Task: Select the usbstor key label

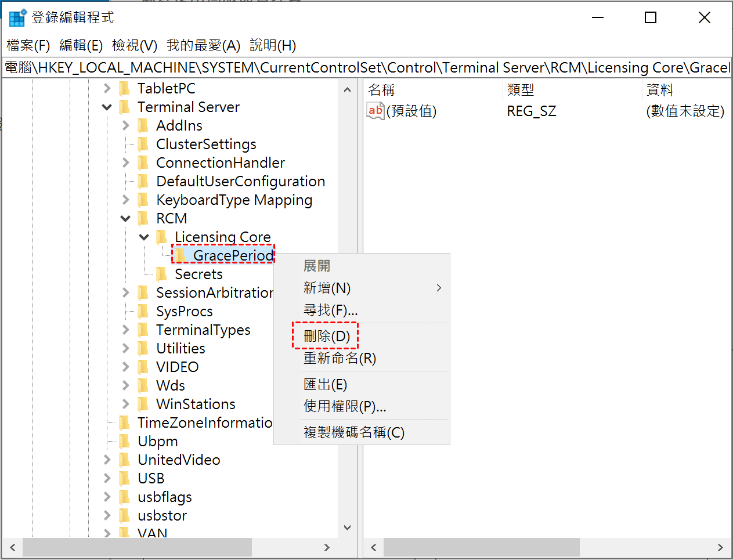Action: [163, 515]
